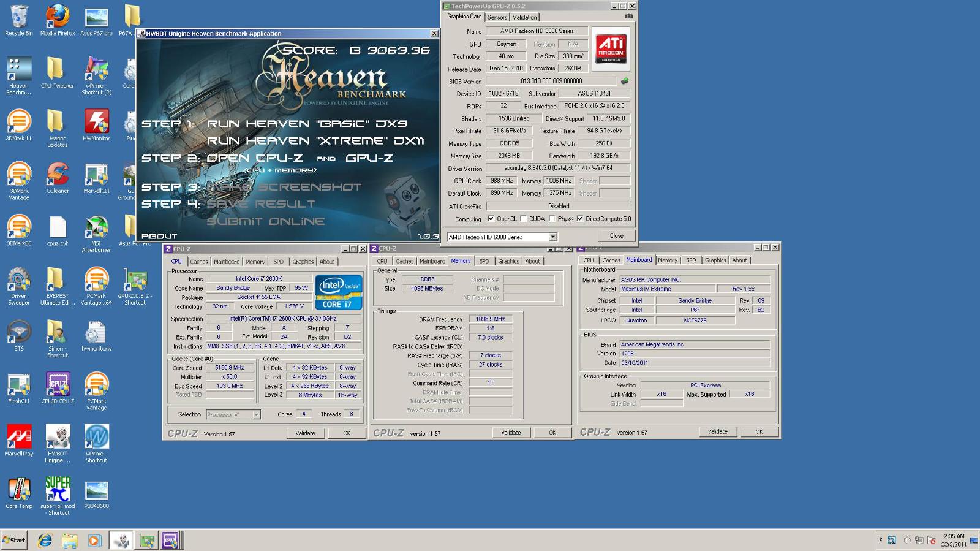
Task: Launch Core Temp desktop icon
Action: [19, 493]
